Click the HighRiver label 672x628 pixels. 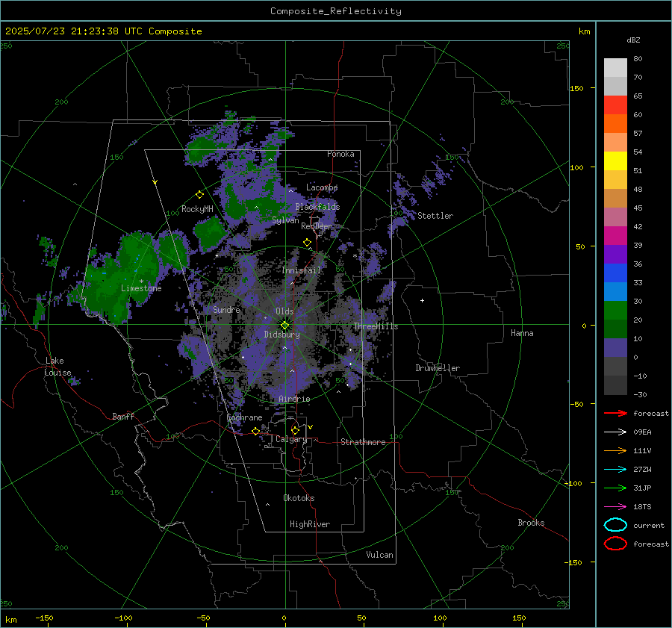click(310, 524)
